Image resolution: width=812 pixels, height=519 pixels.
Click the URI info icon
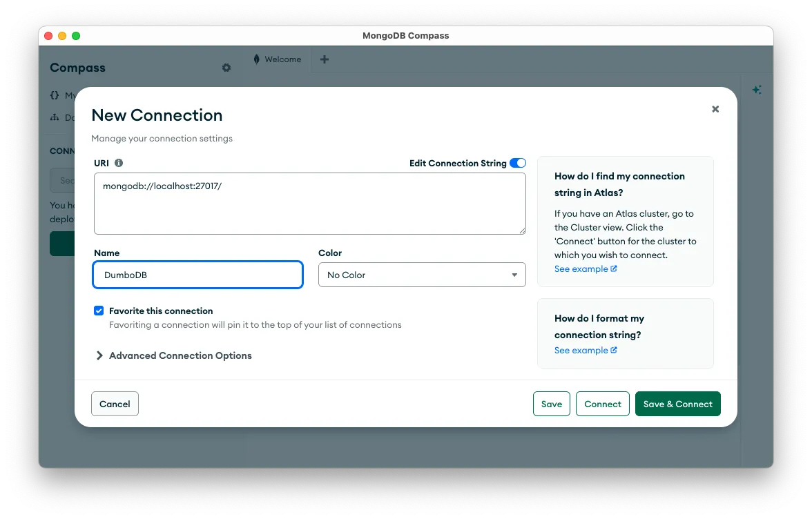coord(119,163)
